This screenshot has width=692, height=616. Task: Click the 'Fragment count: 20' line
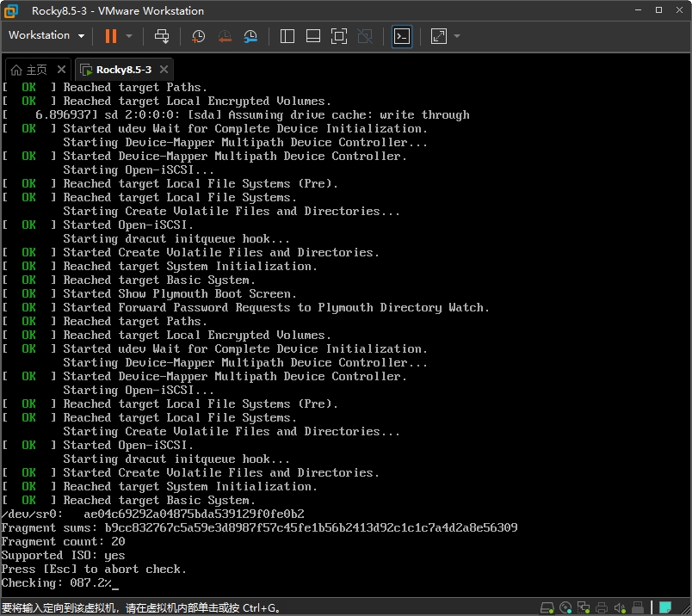pos(63,542)
